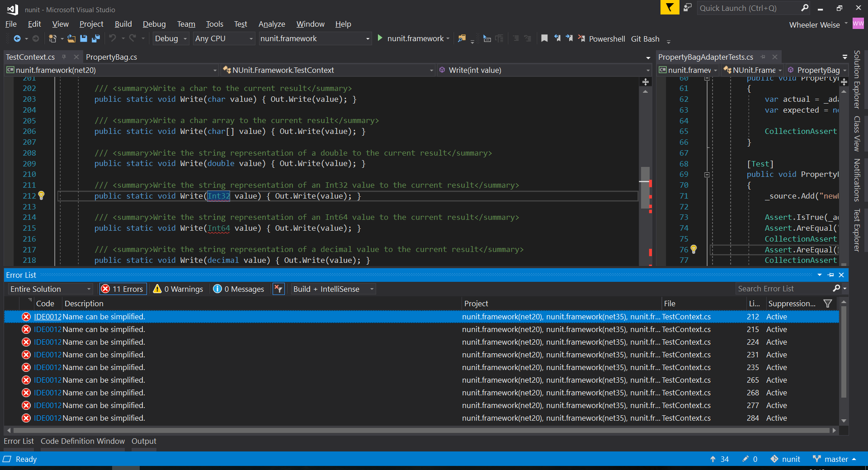The width and height of the screenshot is (868, 470).
Task: Clear all bookmarks icon
Action: pos(581,39)
